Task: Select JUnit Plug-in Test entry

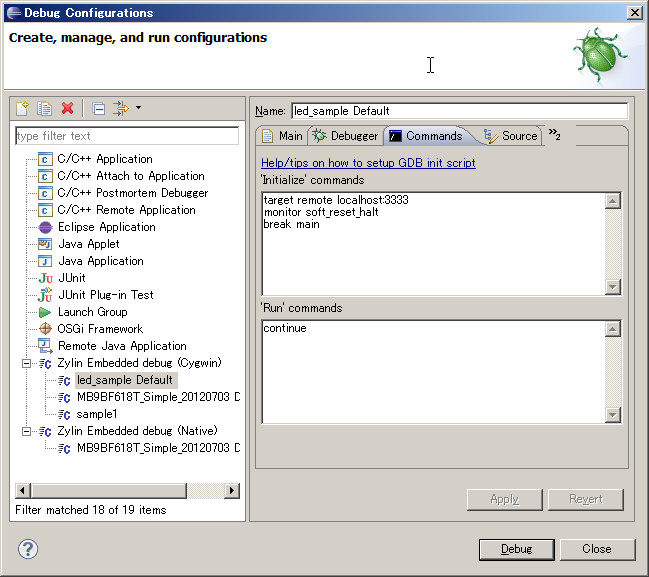Action: 106,295
